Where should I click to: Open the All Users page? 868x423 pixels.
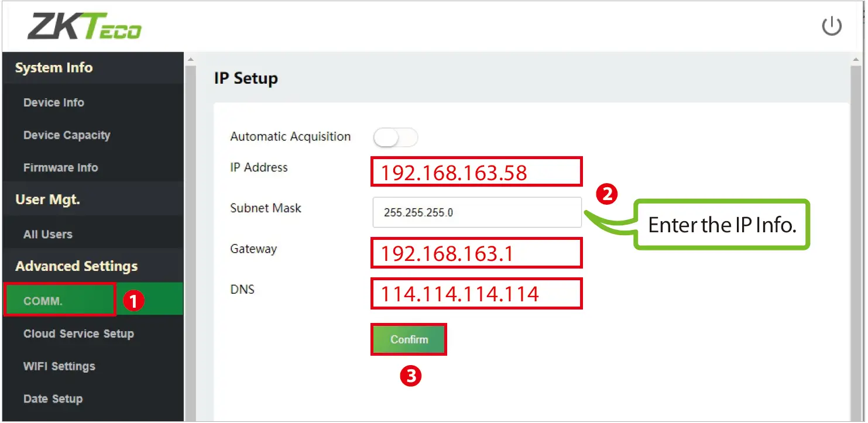(48, 235)
